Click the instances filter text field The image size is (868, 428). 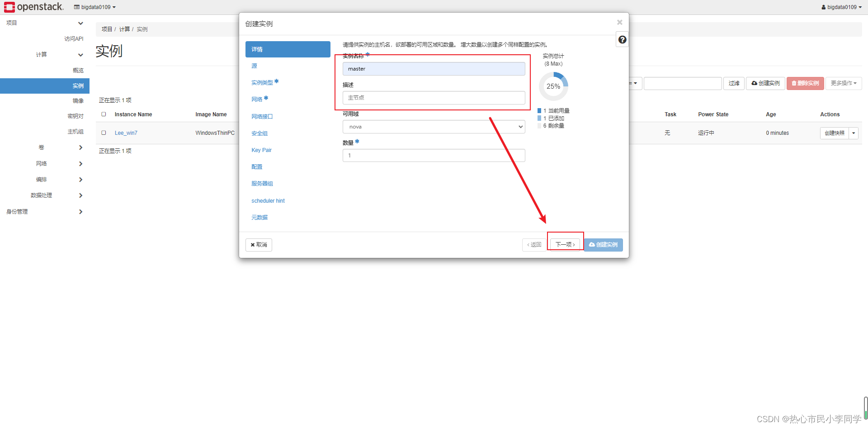coord(683,83)
